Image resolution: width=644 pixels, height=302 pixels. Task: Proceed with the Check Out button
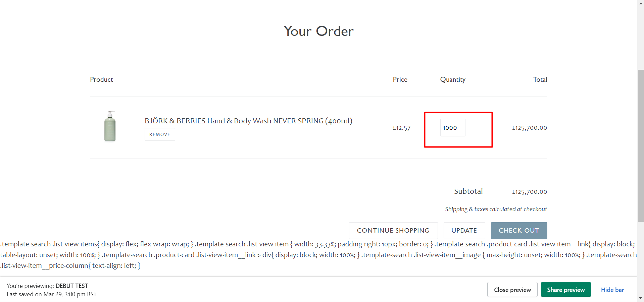[519, 231]
